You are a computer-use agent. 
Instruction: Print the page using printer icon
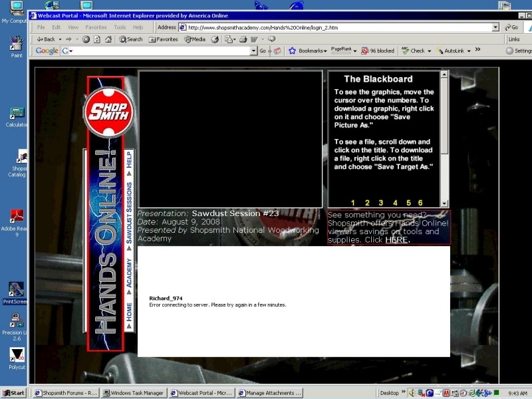(243, 39)
